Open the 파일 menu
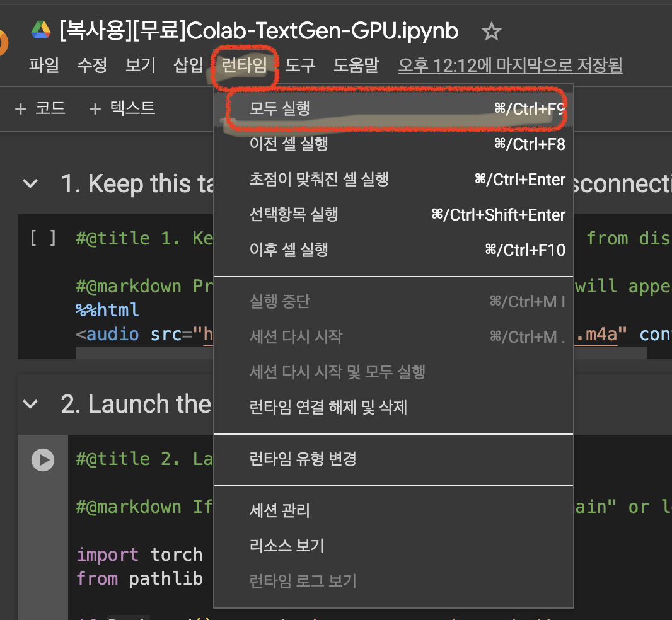This screenshot has height=620, width=672. (43, 65)
